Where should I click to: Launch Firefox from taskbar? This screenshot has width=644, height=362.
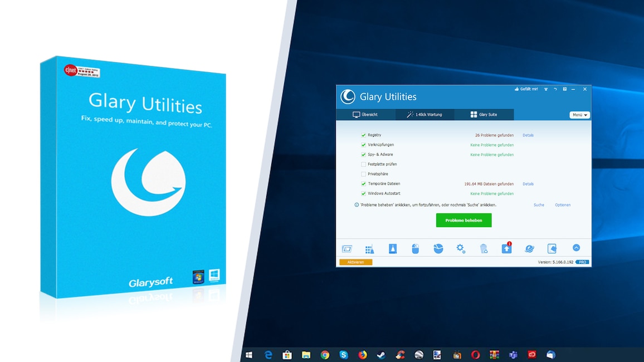(x=363, y=355)
